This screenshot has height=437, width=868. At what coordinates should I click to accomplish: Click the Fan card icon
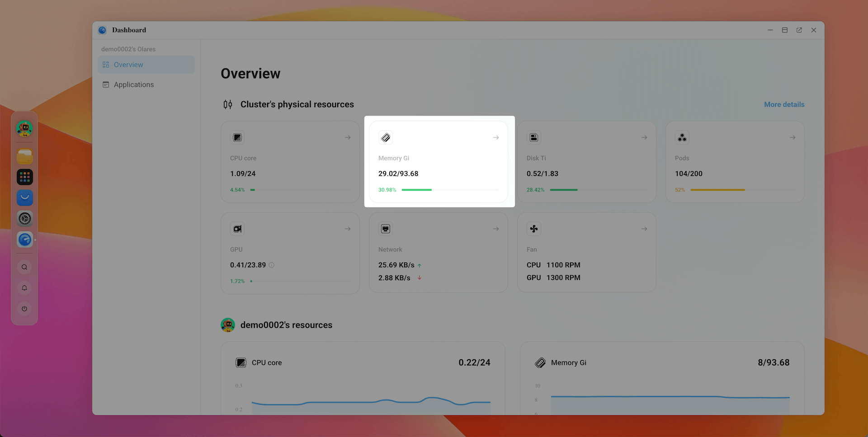533,229
